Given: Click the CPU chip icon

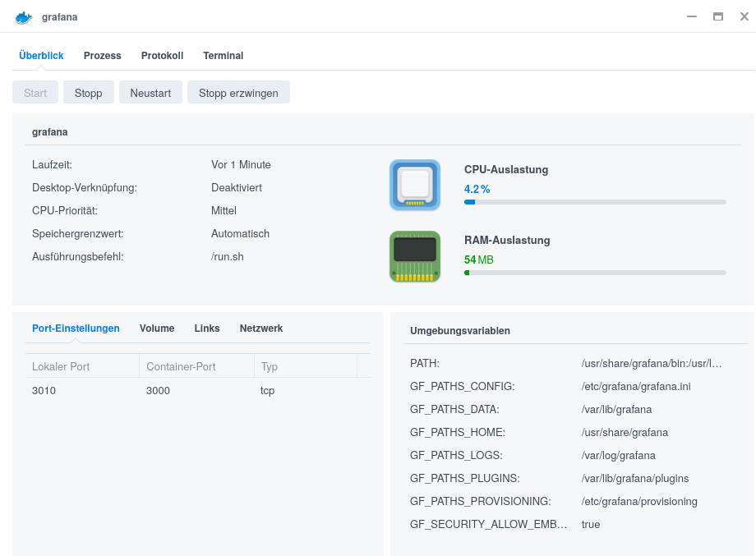Looking at the screenshot, I should point(415,185).
